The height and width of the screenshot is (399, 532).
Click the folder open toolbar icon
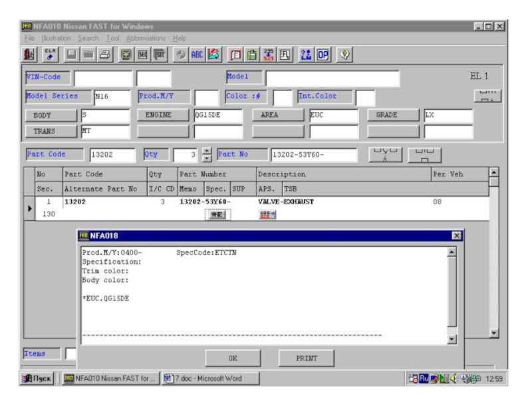tap(88, 55)
